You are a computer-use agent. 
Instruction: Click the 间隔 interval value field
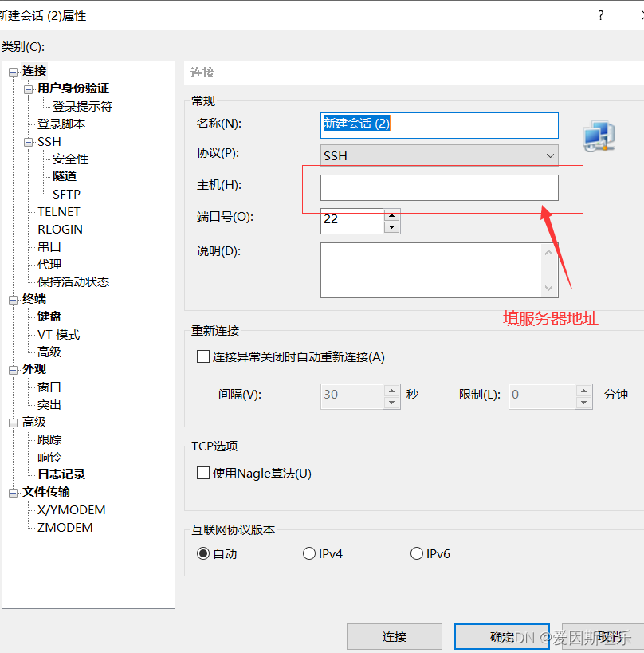[352, 396]
